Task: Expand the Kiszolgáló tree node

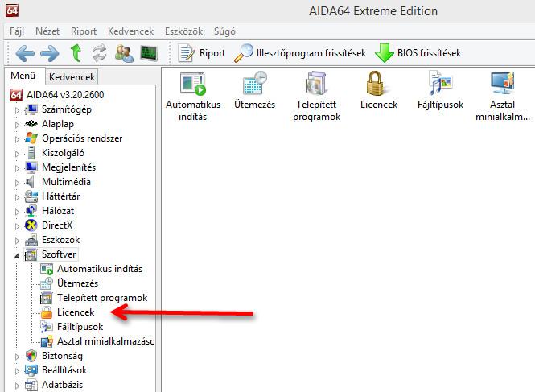Action: click(17, 154)
